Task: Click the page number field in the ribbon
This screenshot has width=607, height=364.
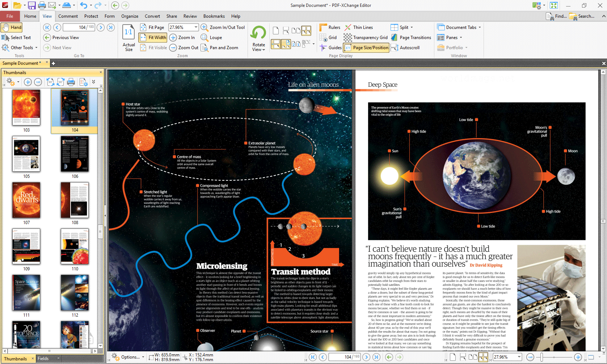Action: click(79, 27)
